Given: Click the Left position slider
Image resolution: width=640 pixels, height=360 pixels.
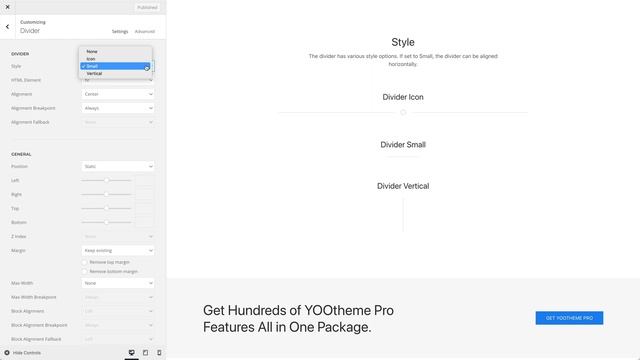Looking at the screenshot, I should coord(106,180).
